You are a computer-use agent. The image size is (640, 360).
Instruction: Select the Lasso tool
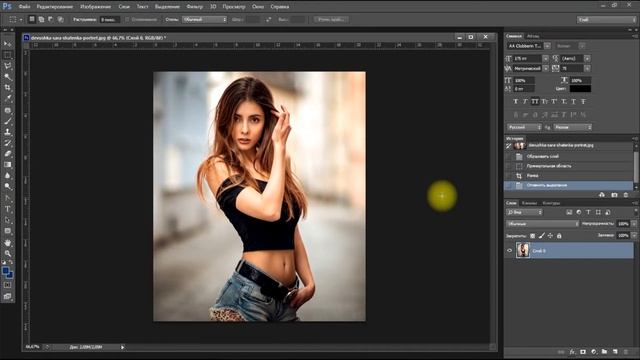point(7,66)
